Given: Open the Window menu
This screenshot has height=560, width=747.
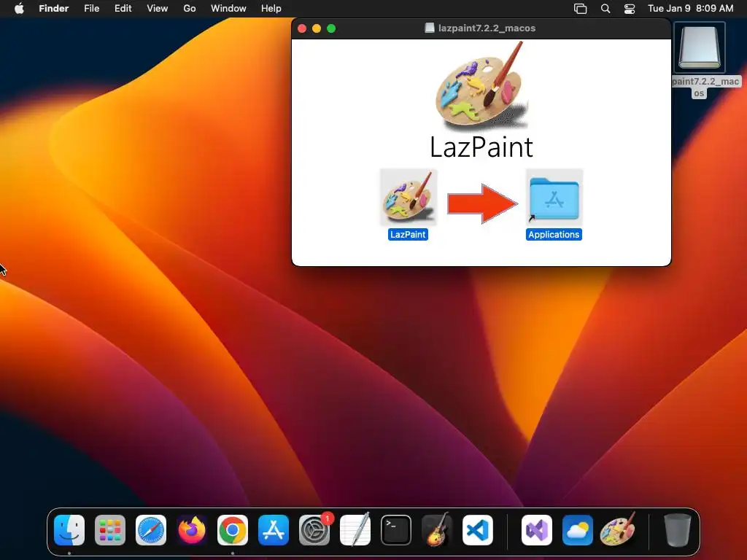Looking at the screenshot, I should click(x=228, y=9).
